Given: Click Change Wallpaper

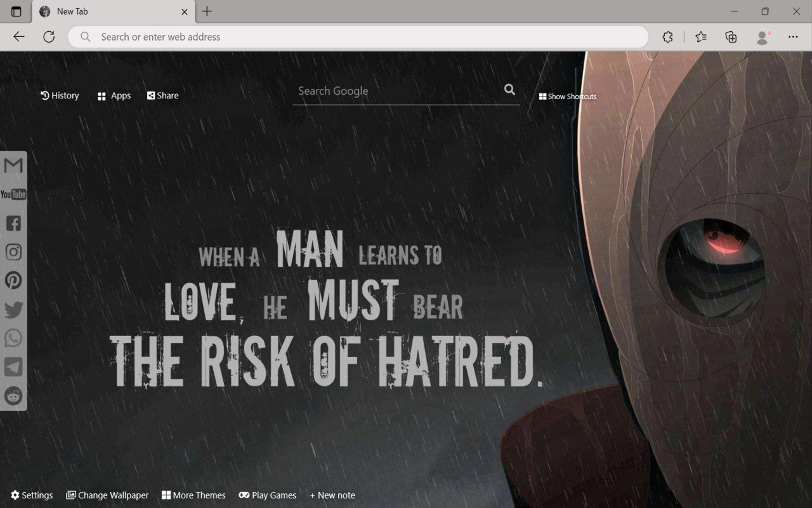Looking at the screenshot, I should click(x=107, y=495).
